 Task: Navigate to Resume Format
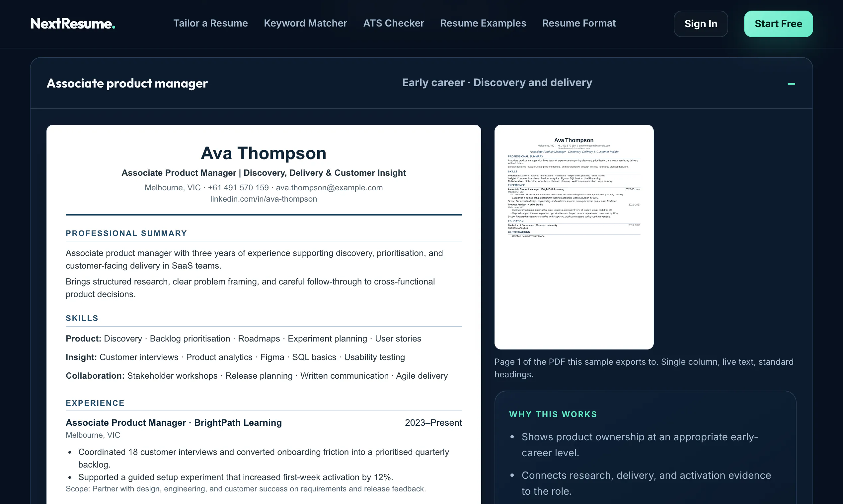coord(579,23)
